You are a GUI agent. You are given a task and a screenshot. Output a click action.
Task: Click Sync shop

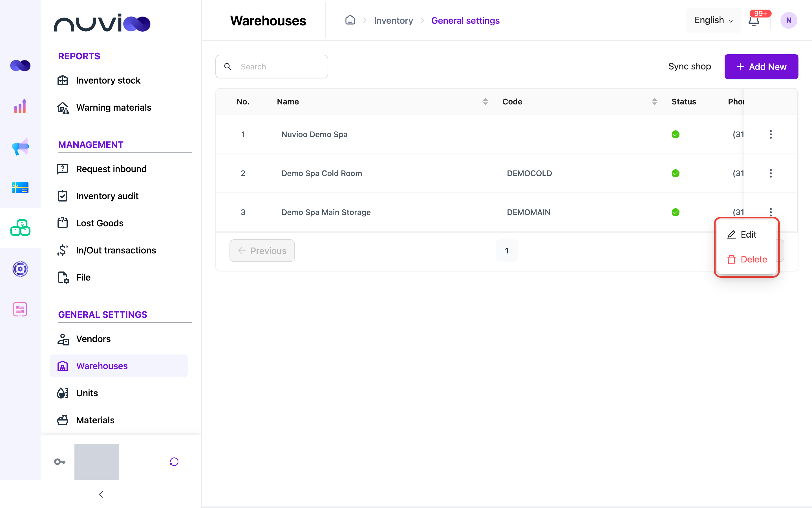click(x=690, y=67)
